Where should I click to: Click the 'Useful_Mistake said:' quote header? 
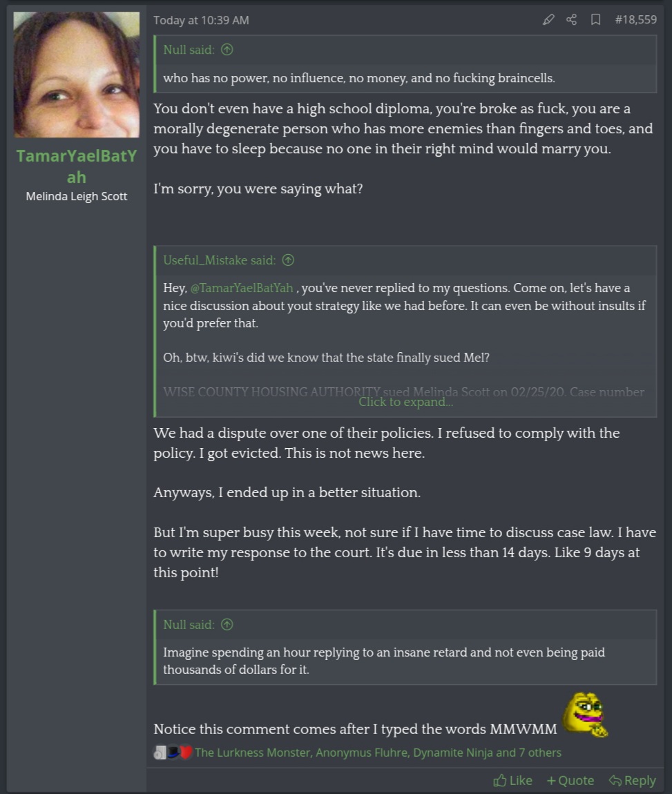(x=219, y=260)
